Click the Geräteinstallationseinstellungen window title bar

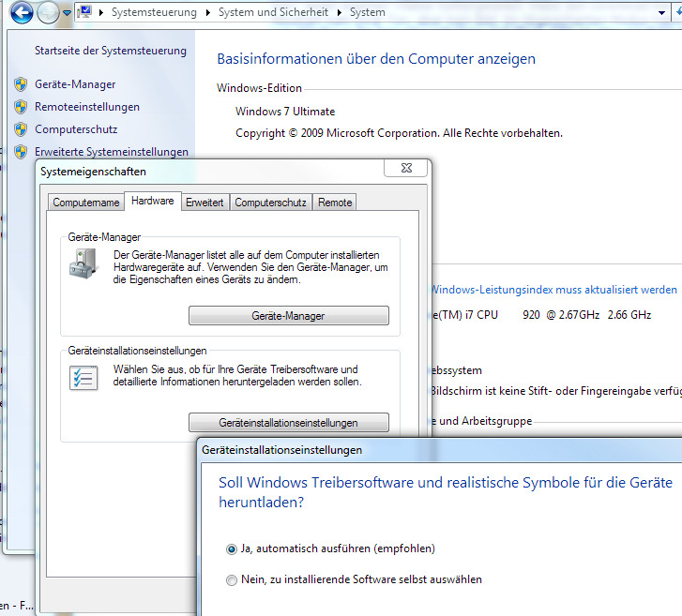coord(439,450)
